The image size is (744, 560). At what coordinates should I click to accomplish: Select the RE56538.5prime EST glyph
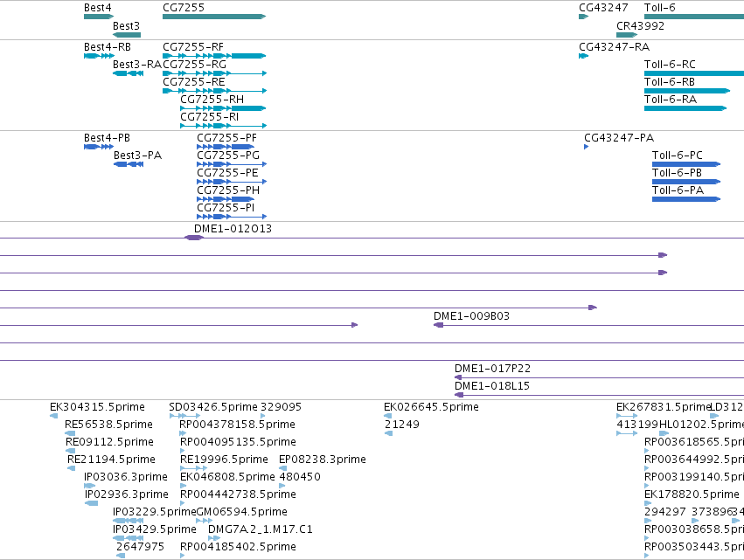pos(70,433)
